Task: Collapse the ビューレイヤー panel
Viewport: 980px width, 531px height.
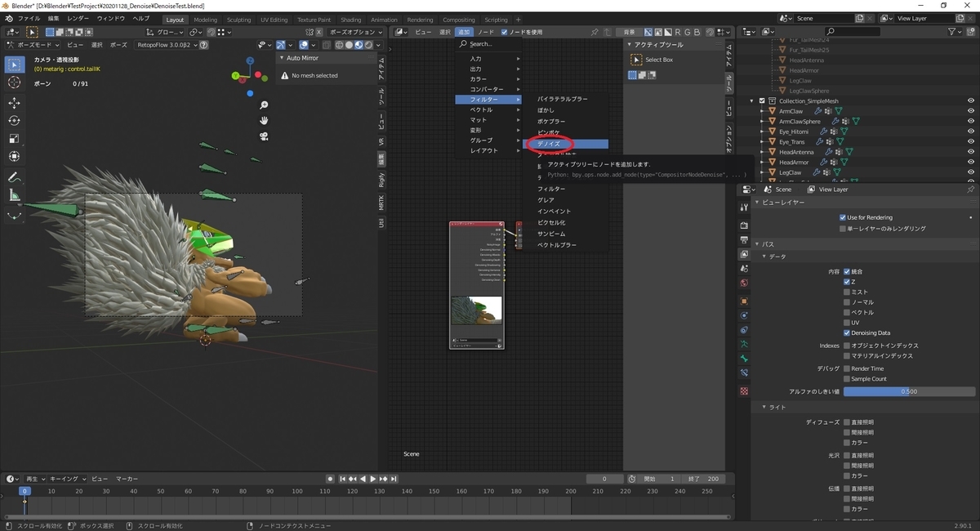Action: pyautogui.click(x=757, y=202)
